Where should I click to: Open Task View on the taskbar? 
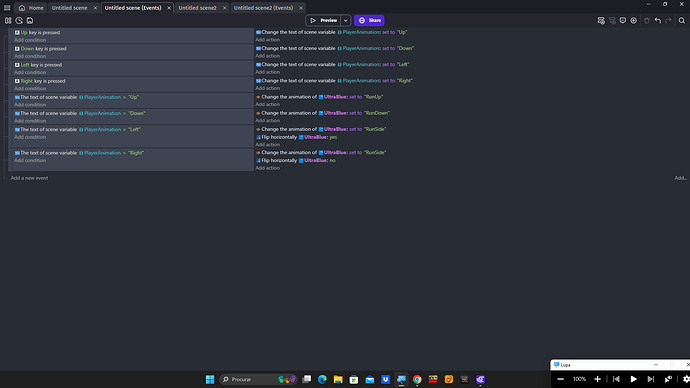pos(307,379)
